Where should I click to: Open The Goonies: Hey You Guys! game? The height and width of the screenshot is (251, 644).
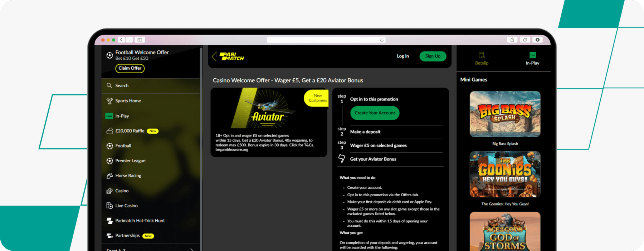coord(505,174)
